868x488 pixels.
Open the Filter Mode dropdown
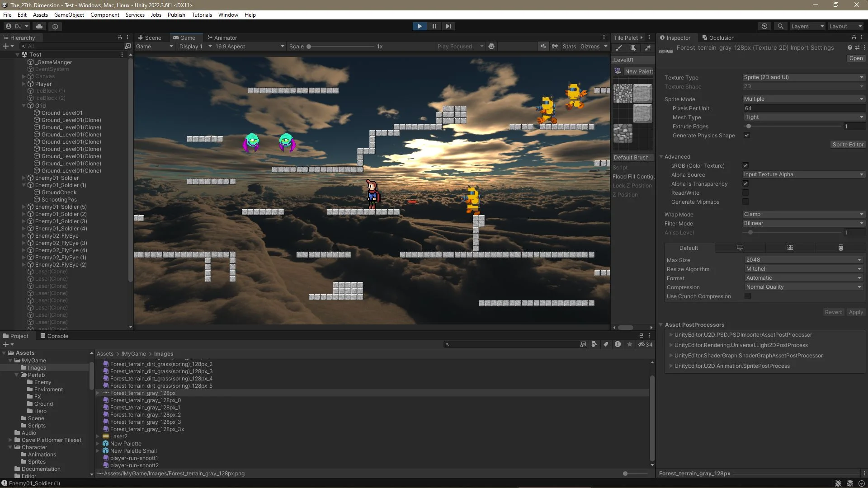pos(804,223)
